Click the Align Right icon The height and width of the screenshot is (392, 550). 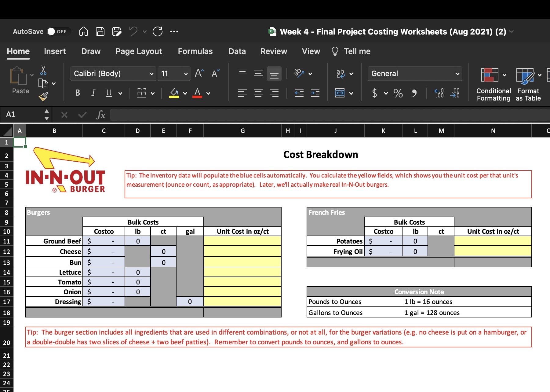[274, 93]
